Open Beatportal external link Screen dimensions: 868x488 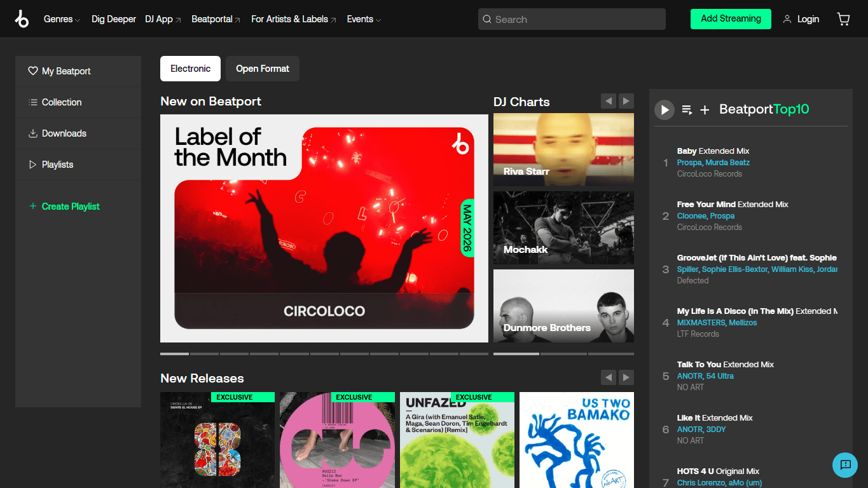click(216, 19)
